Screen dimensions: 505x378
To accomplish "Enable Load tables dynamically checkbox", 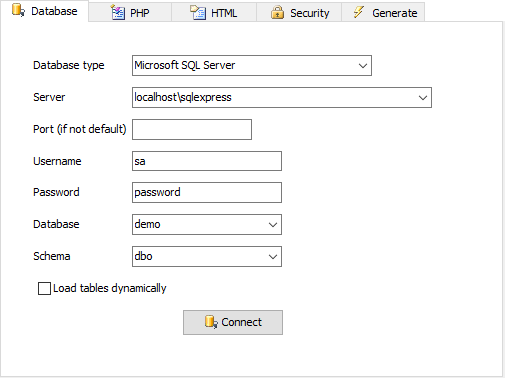I will (44, 288).
